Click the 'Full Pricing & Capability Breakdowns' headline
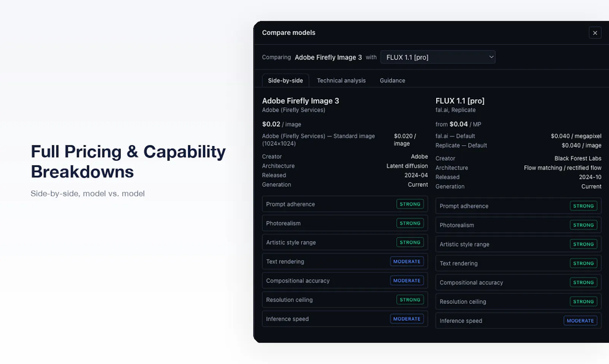The height and width of the screenshot is (364, 609). (128, 162)
